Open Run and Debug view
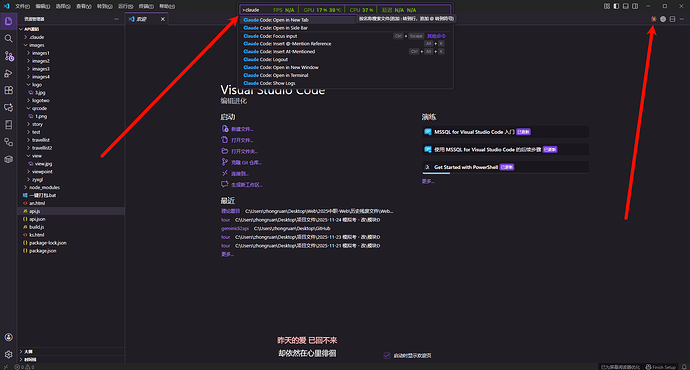Screen dimensions: 690x370 pyautogui.click(x=8, y=73)
